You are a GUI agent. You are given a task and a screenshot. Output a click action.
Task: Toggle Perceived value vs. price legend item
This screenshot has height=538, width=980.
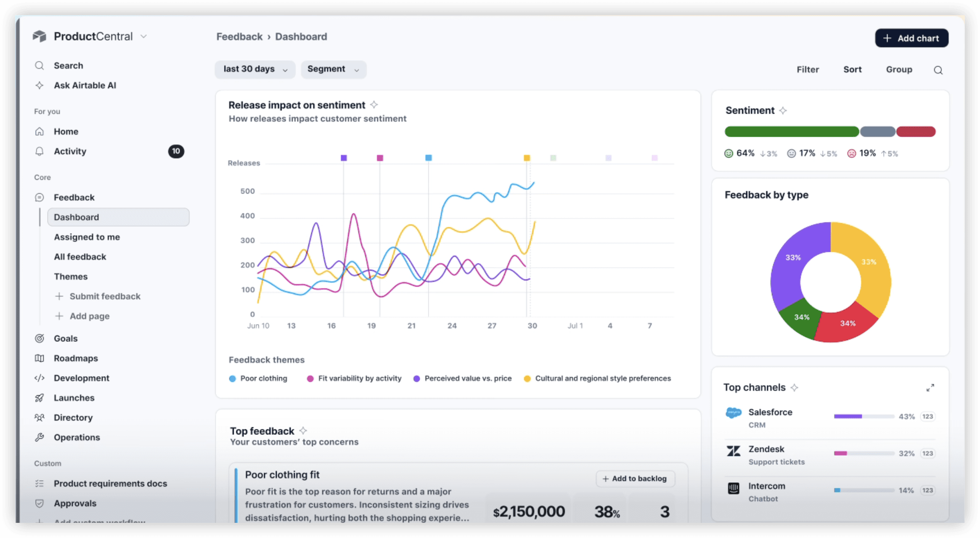(x=463, y=378)
